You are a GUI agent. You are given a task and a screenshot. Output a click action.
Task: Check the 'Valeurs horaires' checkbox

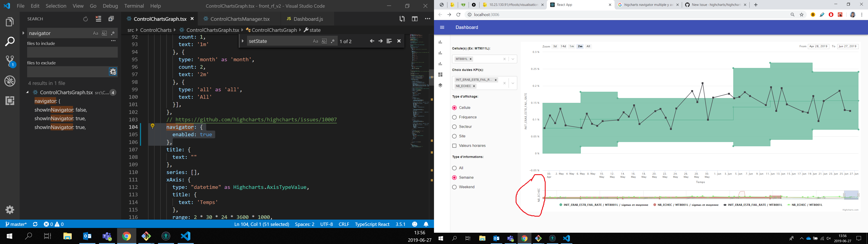click(x=454, y=145)
